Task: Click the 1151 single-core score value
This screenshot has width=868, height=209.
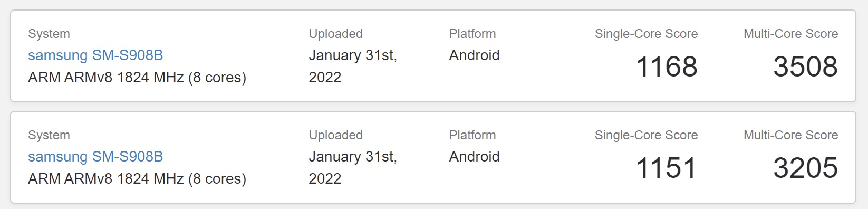Action: [x=667, y=168]
